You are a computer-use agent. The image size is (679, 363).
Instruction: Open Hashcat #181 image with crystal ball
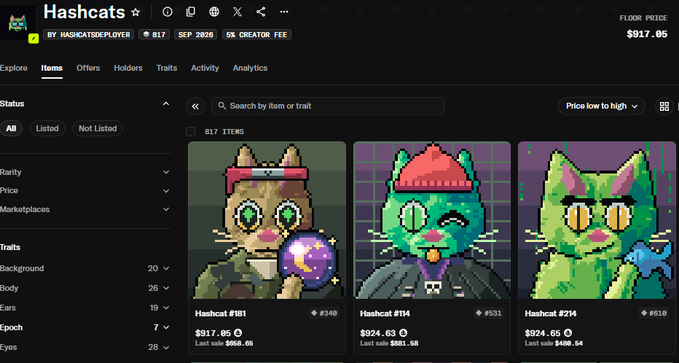[x=267, y=220]
